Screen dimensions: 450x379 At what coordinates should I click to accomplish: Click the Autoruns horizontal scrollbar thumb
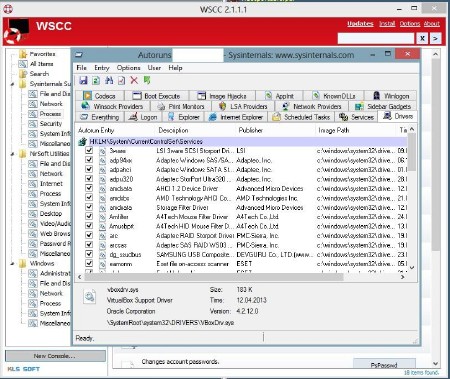[214, 277]
